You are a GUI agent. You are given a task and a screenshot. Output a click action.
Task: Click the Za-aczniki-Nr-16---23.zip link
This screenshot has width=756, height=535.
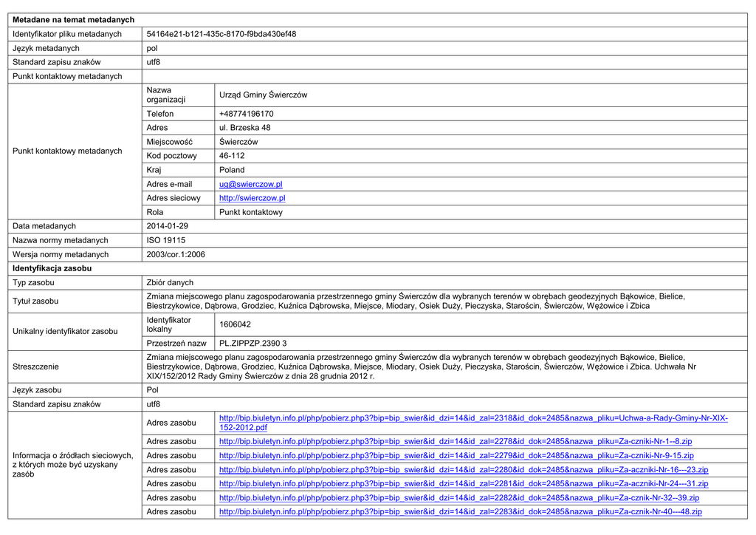click(x=463, y=469)
